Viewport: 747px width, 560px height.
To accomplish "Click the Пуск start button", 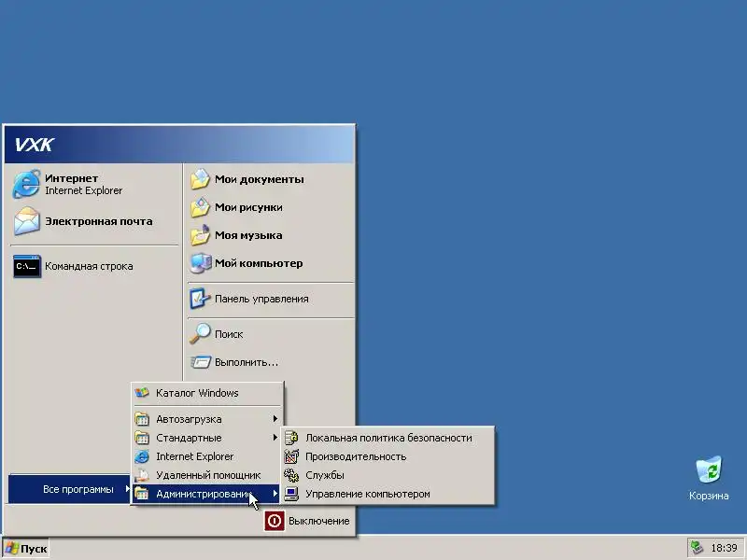I will coord(26,549).
